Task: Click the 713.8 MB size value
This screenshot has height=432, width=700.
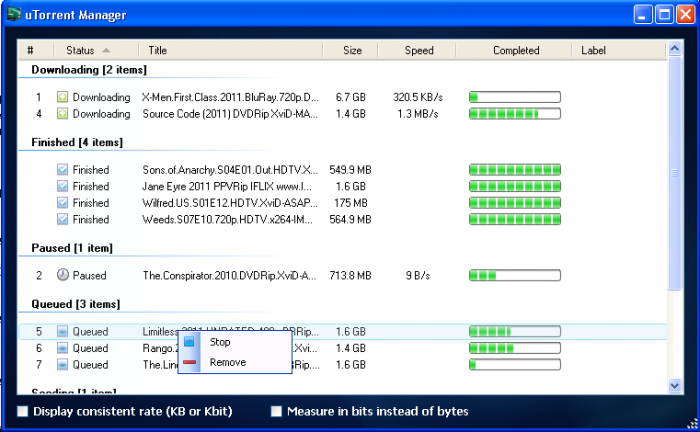Action: (x=350, y=275)
